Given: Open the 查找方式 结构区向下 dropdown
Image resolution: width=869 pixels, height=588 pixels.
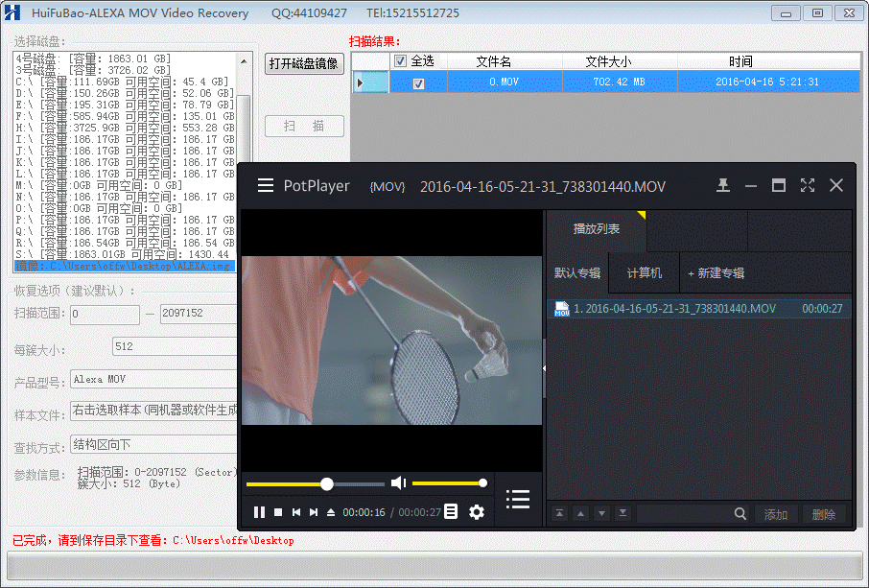Looking at the screenshot, I should click(x=153, y=444).
